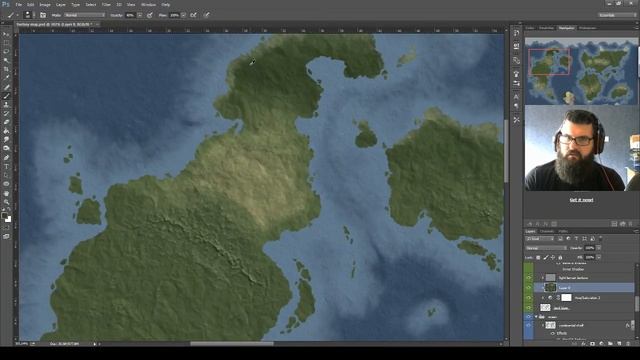Image resolution: width=640 pixels, height=360 pixels.
Task: Hide Effects on continental shelf layer
Action: [x=553, y=333]
